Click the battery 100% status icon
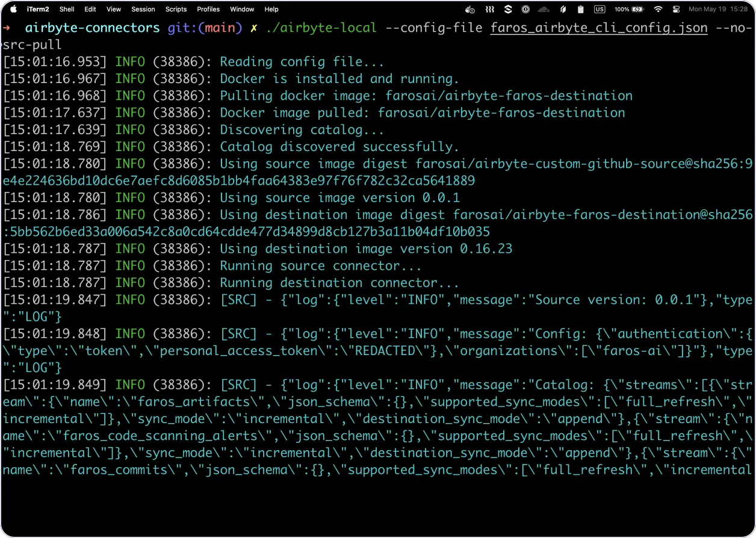This screenshot has width=756, height=538. [630, 9]
